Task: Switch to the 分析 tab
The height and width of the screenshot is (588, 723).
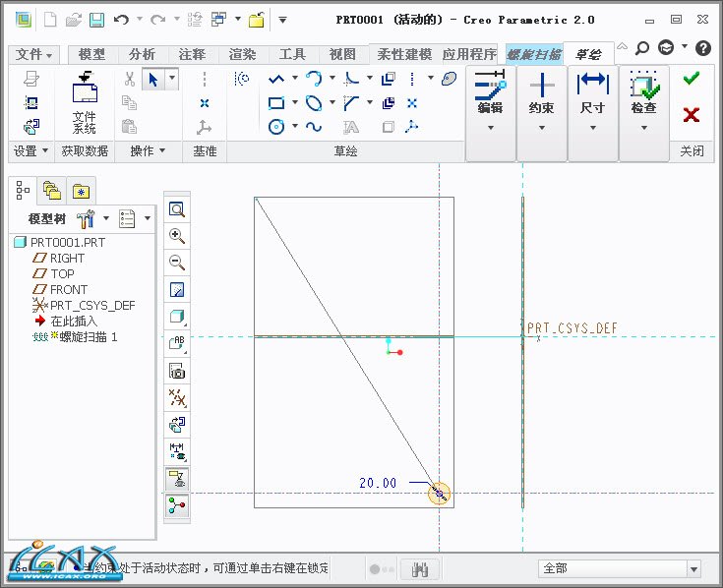Action: coord(142,55)
